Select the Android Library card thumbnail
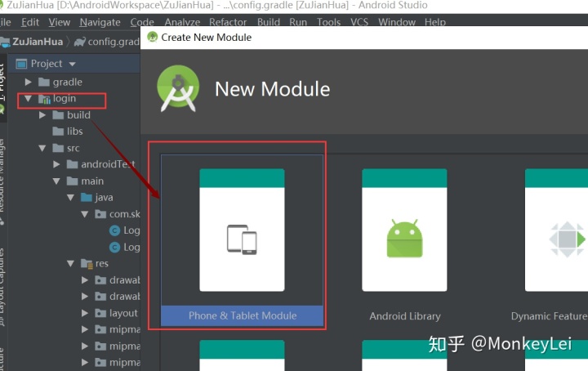Image resolution: width=588 pixels, height=371 pixels. 404,230
